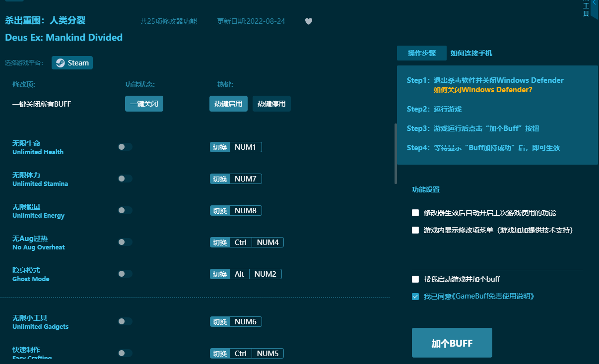Viewport: 599px width, 364px height.
Task: Enable the 无限能量 Unlimited Energy switch
Action: click(x=125, y=210)
